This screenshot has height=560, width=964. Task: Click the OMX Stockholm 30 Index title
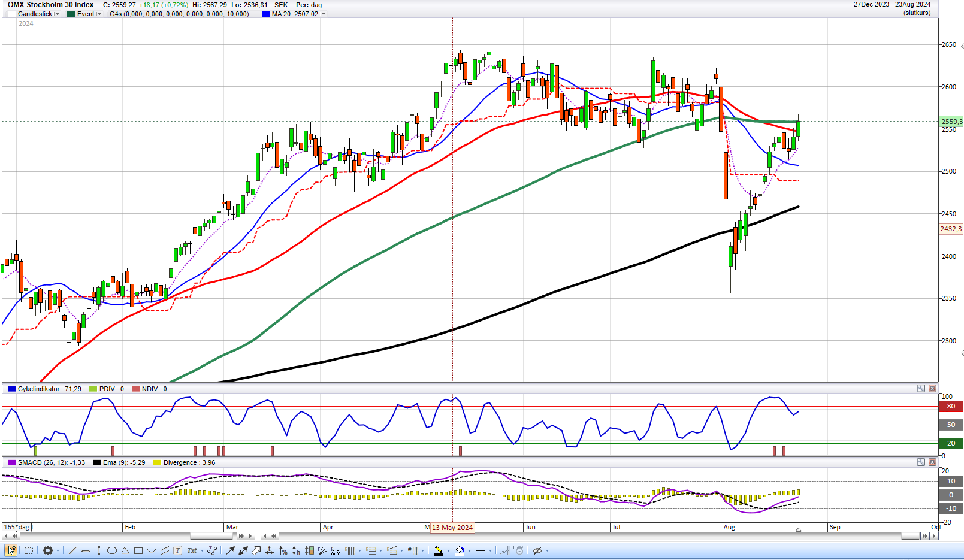(x=50, y=5)
